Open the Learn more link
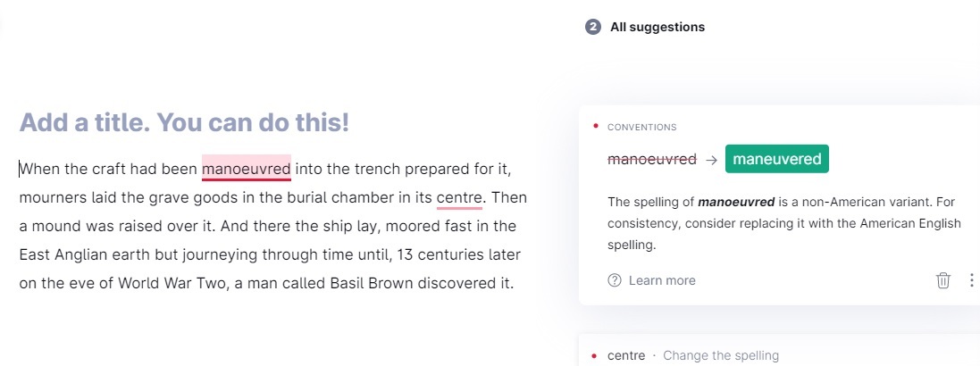 pyautogui.click(x=662, y=280)
